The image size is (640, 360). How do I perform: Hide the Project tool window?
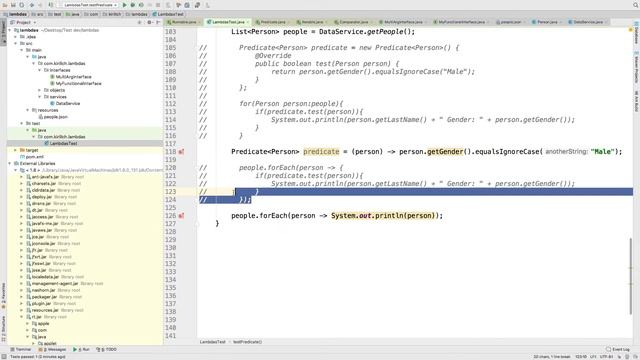tap(158, 22)
